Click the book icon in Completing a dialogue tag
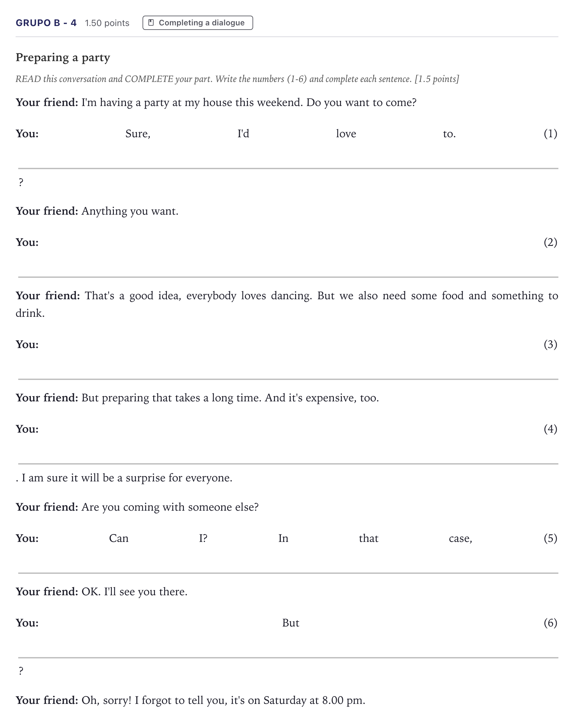Image resolution: width=574 pixels, height=728 pixels. [x=151, y=22]
